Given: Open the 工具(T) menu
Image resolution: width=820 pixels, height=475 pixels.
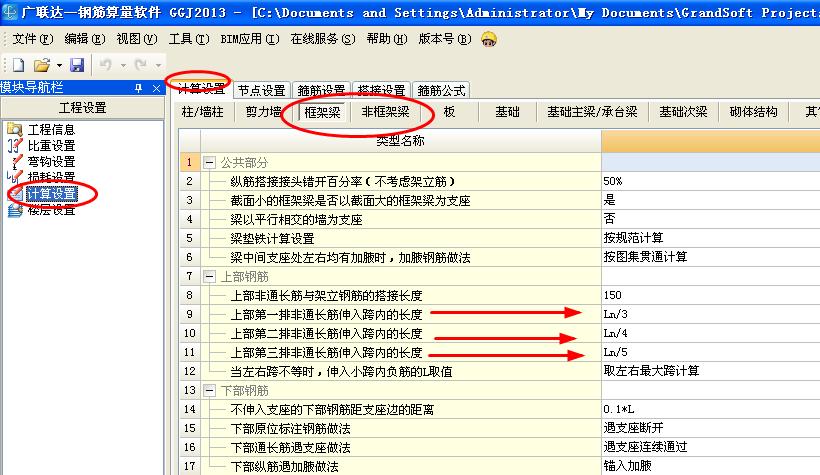Looking at the screenshot, I should coord(189,39).
